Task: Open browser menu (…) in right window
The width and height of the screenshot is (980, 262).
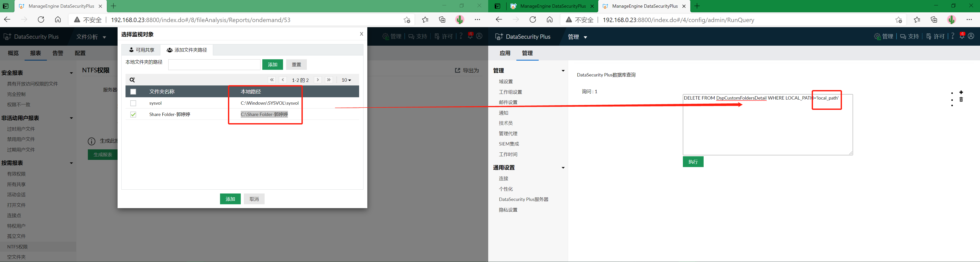Action: pos(969,20)
